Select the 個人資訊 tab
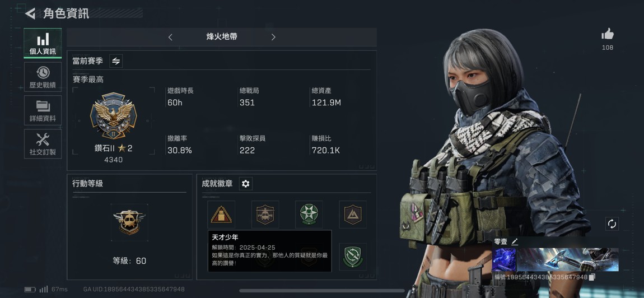 pos(43,43)
